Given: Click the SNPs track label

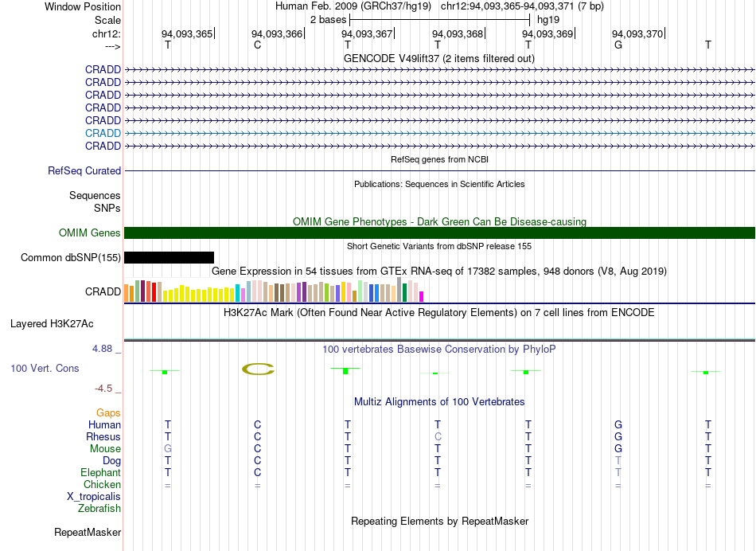Looking at the screenshot, I should [x=107, y=208].
